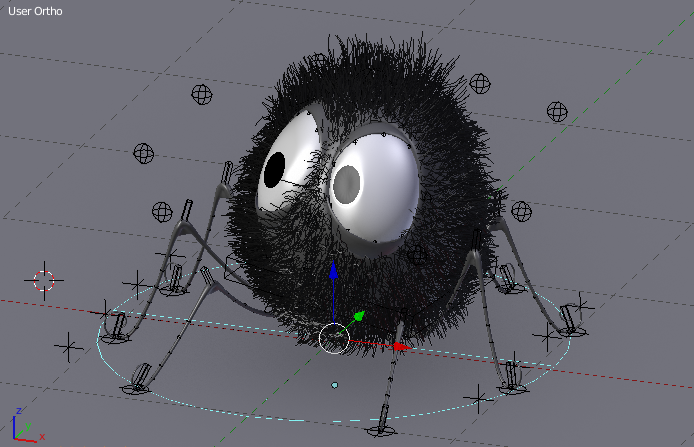Screen dimensions: 694x447
Task: Click the red-white 3D cursor
Action: click(x=44, y=281)
